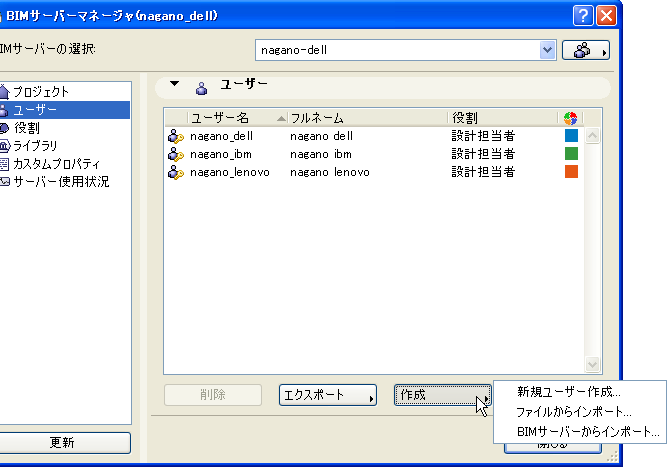Image resolution: width=670 pixels, height=469 pixels.
Task: Open the エクスポート button menu
Action: (328, 395)
